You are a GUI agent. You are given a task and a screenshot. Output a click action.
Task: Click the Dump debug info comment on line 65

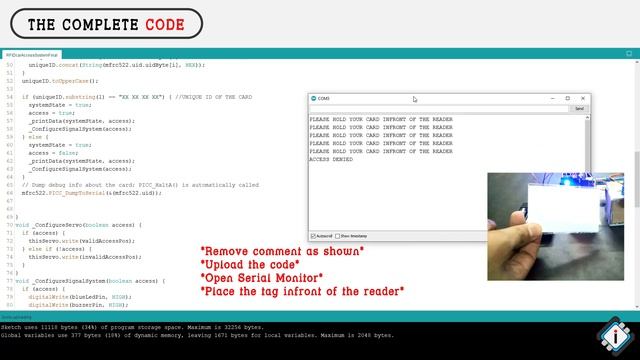140,185
